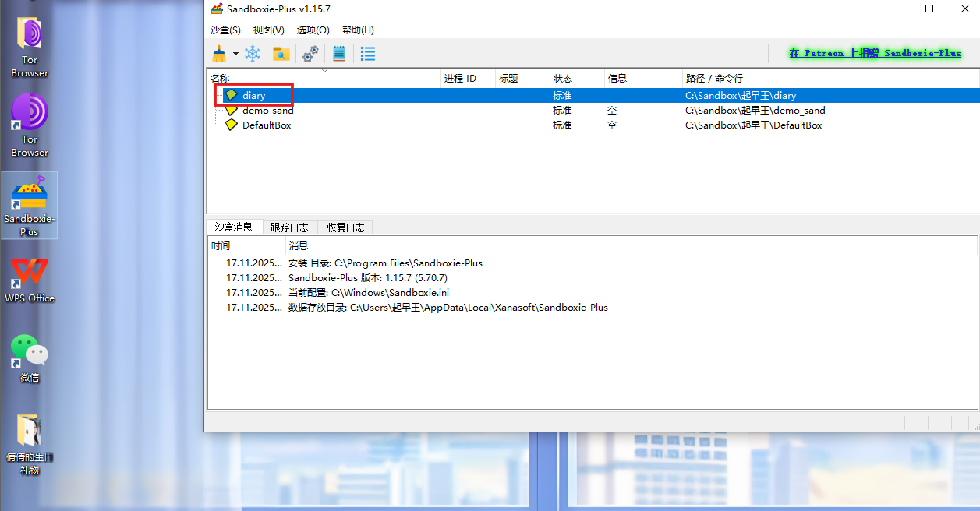Open the dropdown arrow beside the broom icon
This screenshot has width=980, height=511.
[235, 54]
